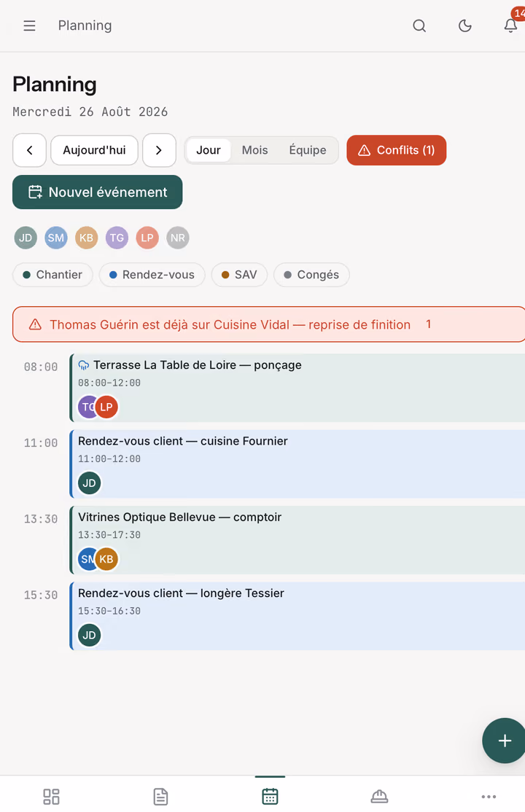Open the hamburger navigation menu

tap(30, 26)
